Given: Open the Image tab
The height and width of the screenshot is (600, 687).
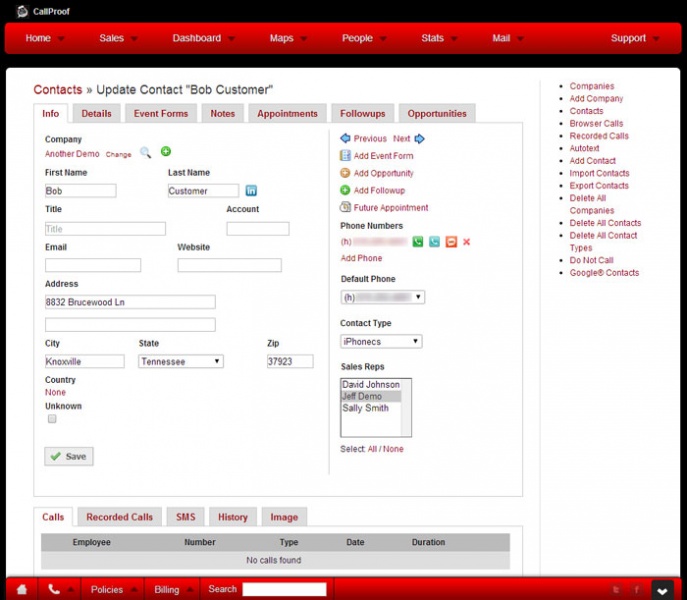Looking at the screenshot, I should pyautogui.click(x=284, y=517).
